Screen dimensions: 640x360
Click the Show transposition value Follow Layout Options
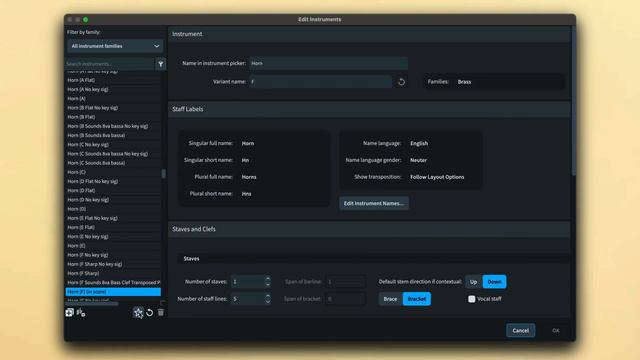[437, 177]
